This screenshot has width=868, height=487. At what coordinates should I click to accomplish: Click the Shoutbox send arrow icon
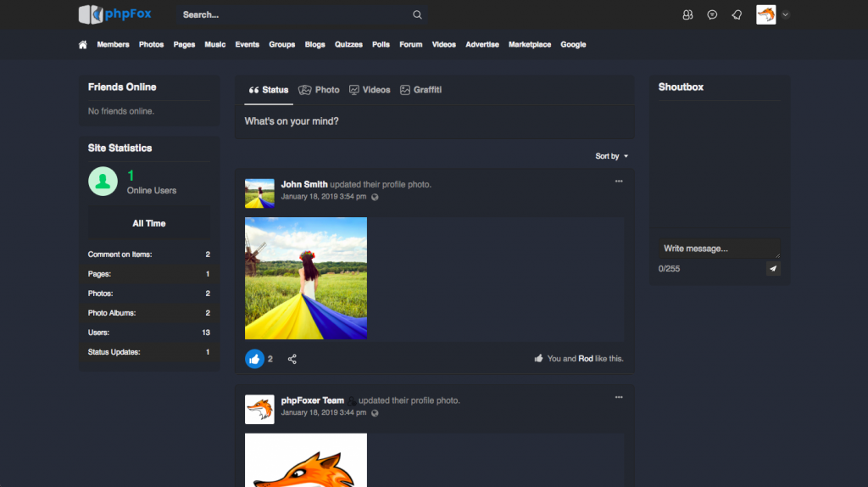773,269
